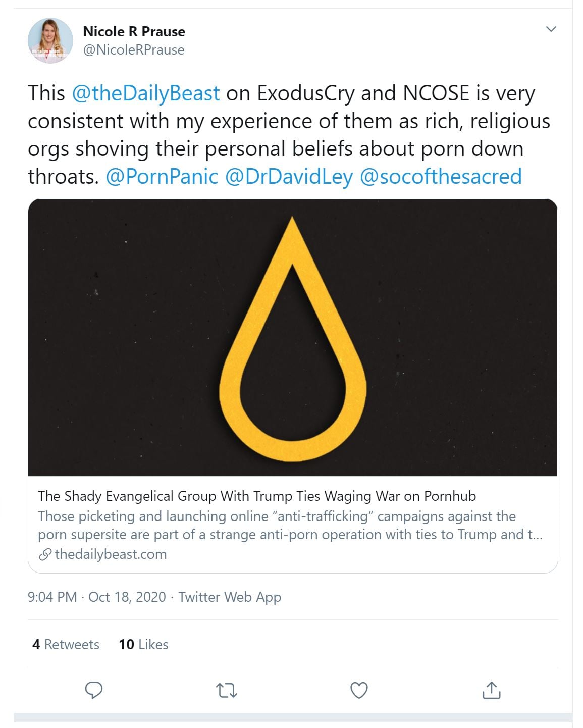View the 4 Retweets list
Screen dimensions: 583x728
pyautogui.click(x=66, y=644)
